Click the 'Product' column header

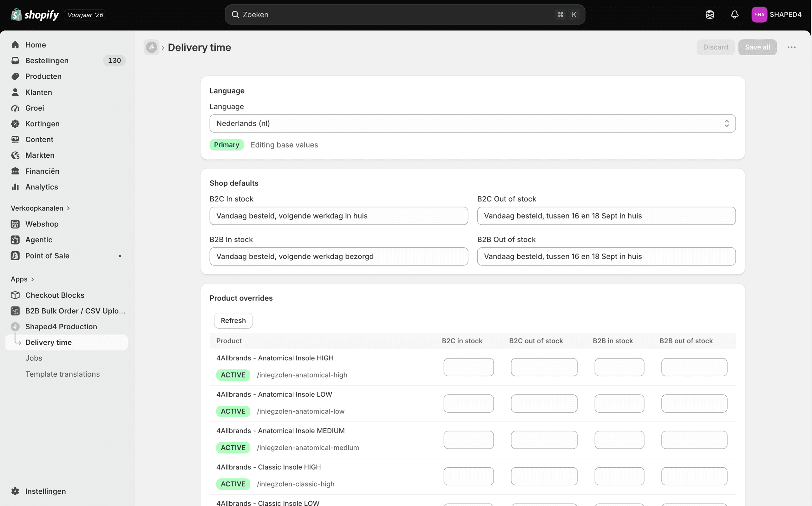coord(229,341)
